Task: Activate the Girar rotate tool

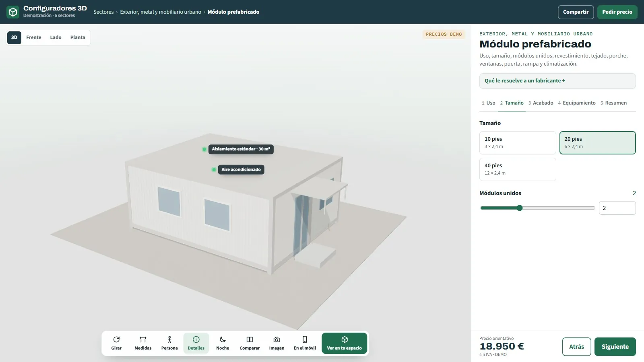Action: [116, 343]
